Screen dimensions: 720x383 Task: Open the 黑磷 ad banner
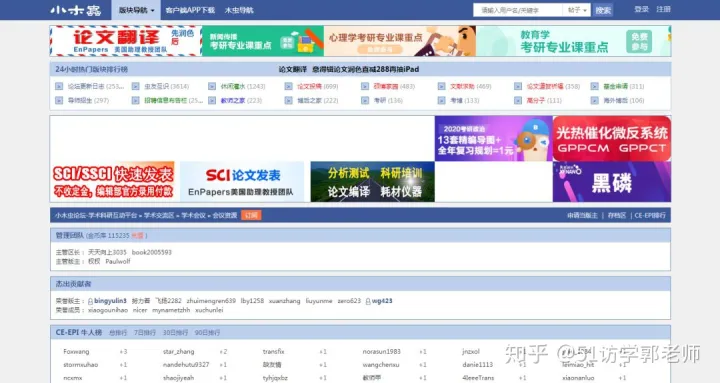click(x=612, y=181)
